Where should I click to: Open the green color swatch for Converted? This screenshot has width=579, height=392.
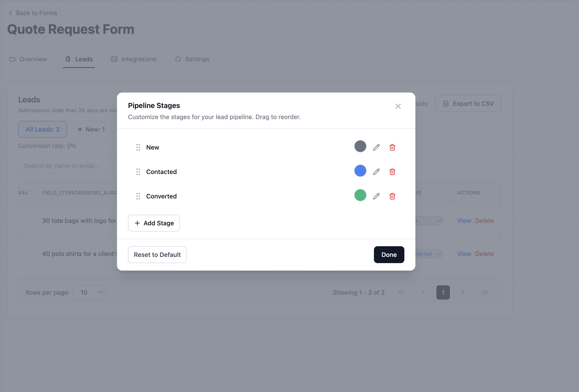(360, 195)
